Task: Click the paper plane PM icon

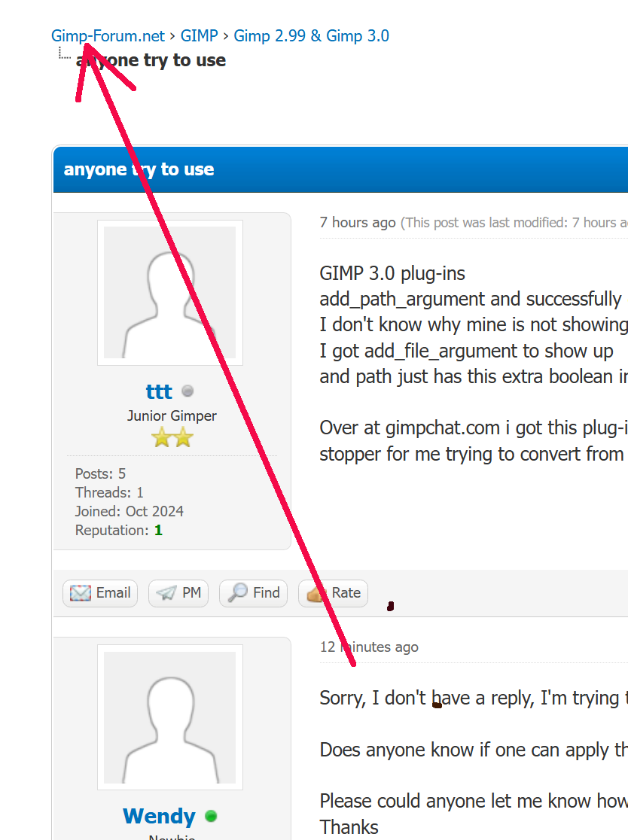Action: pyautogui.click(x=166, y=593)
